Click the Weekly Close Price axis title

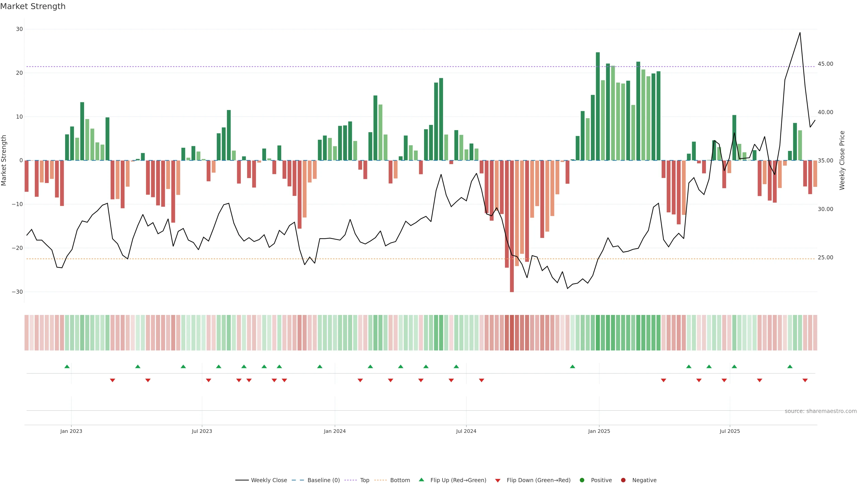(842, 160)
